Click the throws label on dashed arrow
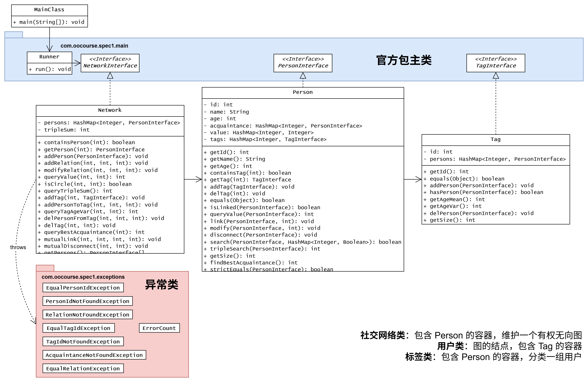The height and width of the screenshot is (382, 588). coord(18,247)
